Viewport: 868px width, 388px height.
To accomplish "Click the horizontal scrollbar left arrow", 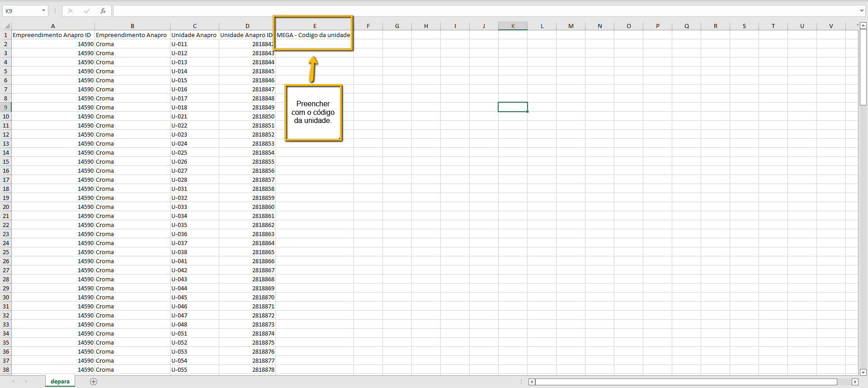I will tap(532, 382).
